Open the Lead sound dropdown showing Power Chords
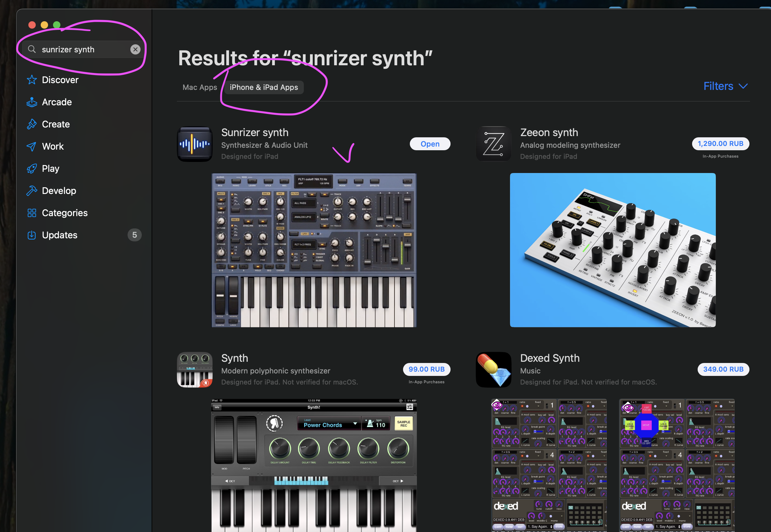This screenshot has height=532, width=771. (328, 424)
